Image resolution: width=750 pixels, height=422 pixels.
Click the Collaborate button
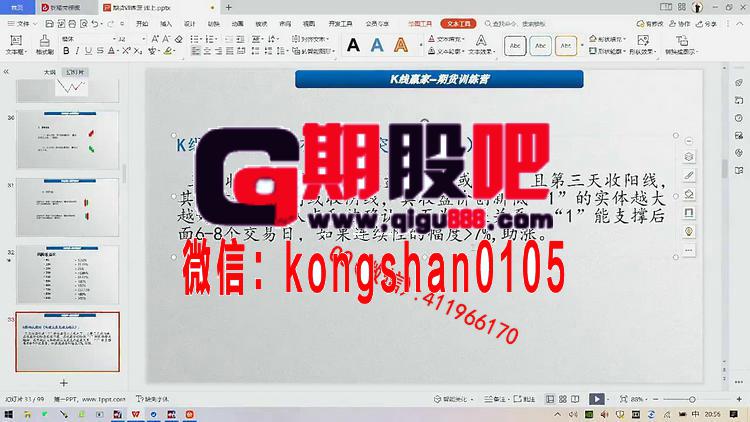pyautogui.click(x=680, y=23)
